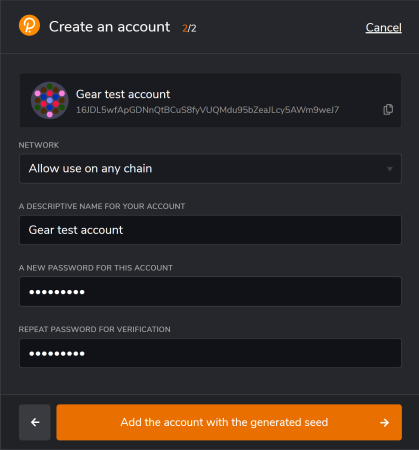Click the 'Gear test account' card title

pyautogui.click(x=123, y=94)
